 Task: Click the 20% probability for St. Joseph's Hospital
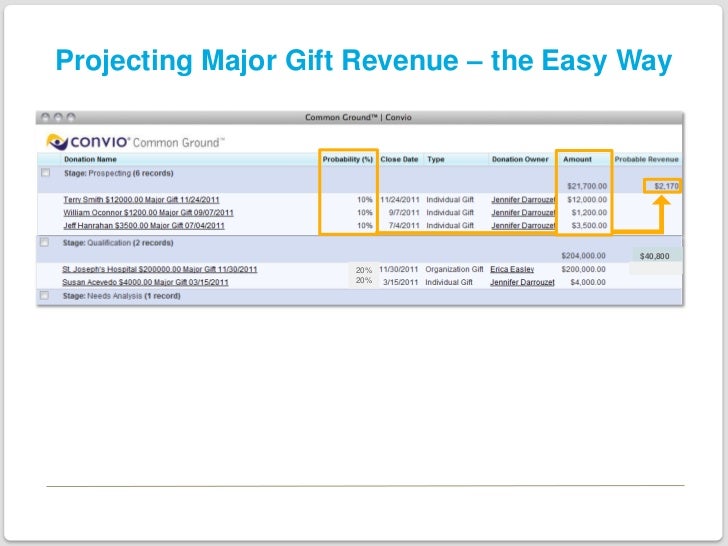click(x=364, y=270)
